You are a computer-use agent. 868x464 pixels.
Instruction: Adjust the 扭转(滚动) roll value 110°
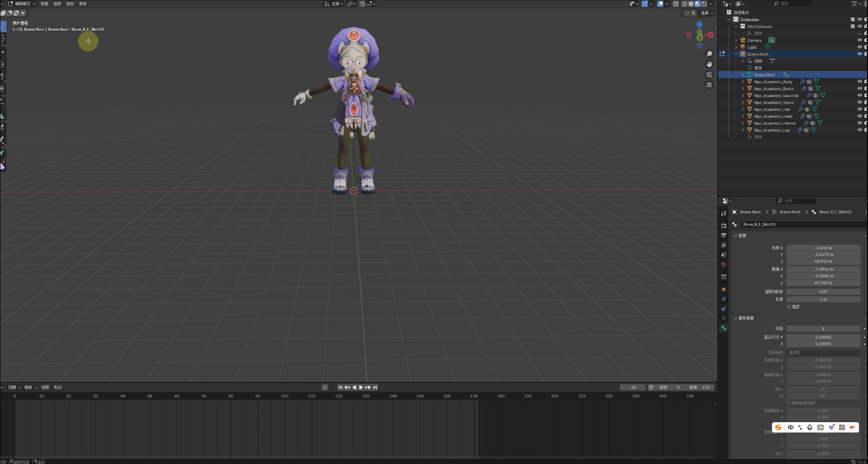click(x=823, y=292)
